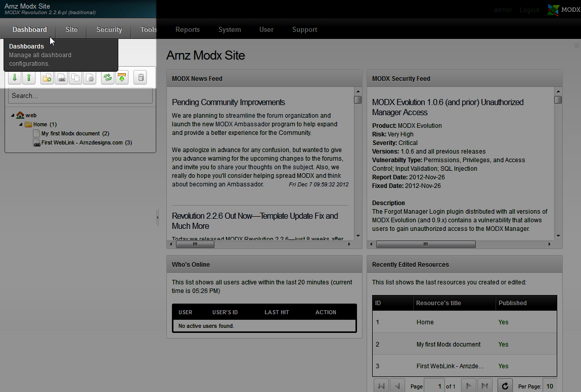581x392 pixels.
Task: Collapse the left sidebar panel handle
Action: coord(157,217)
